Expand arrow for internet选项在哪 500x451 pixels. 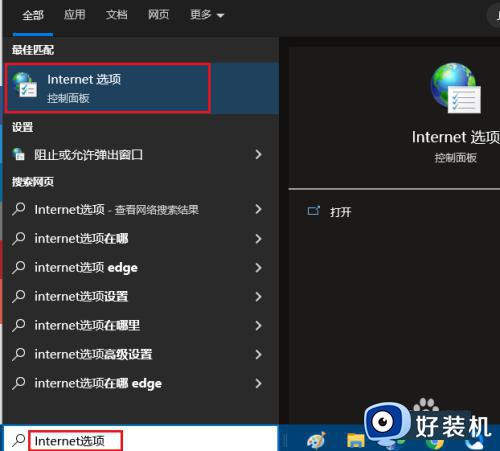pyautogui.click(x=258, y=239)
